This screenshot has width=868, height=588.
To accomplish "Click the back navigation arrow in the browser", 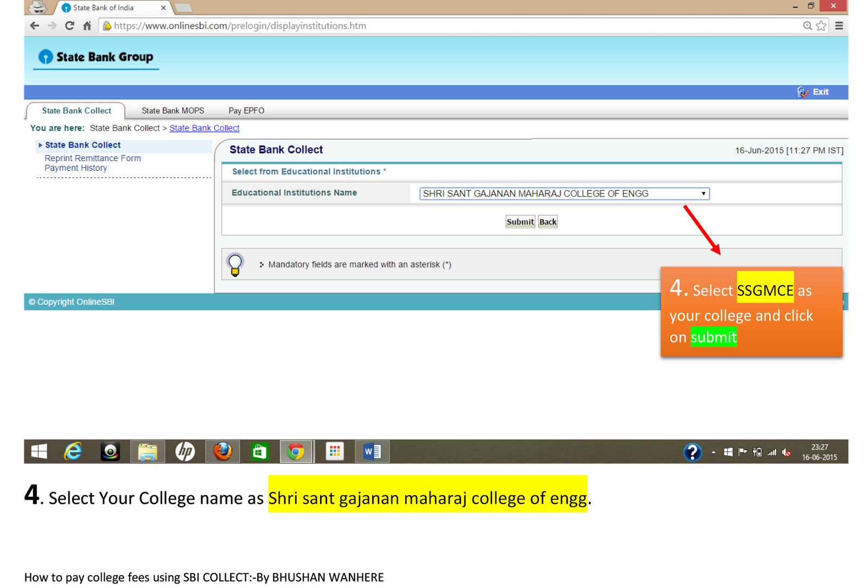I will pos(34,25).
